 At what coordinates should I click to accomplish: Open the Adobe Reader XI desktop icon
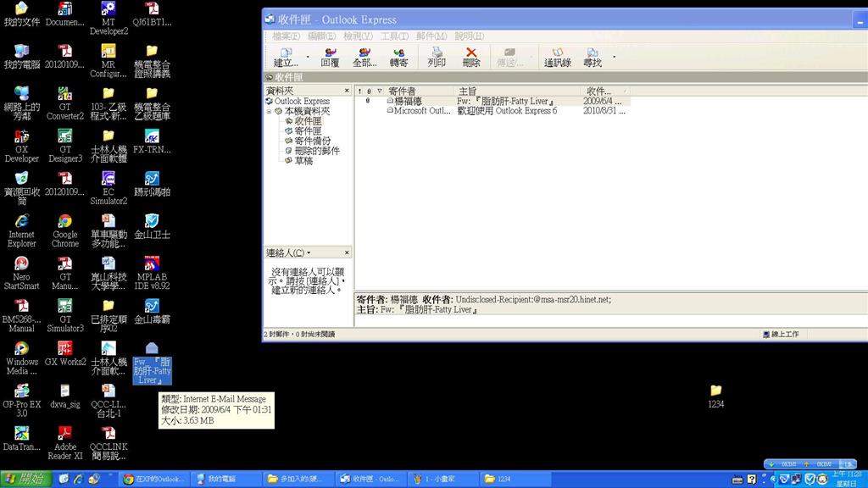pyautogui.click(x=65, y=443)
